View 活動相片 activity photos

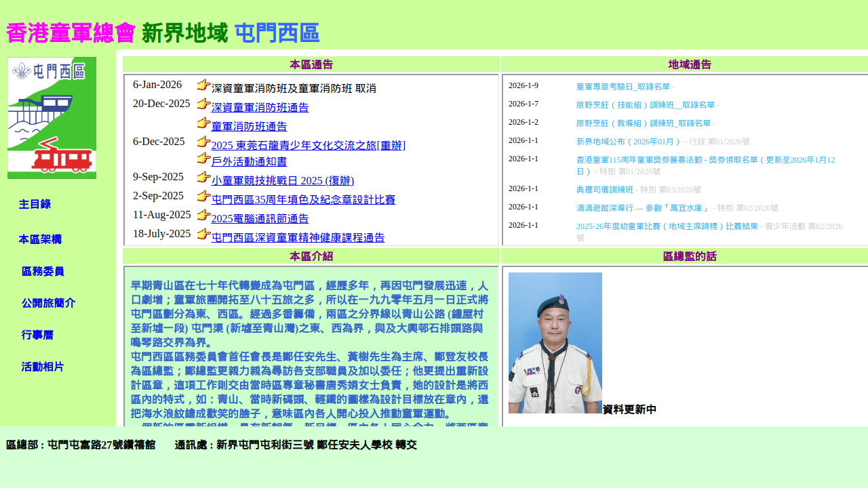pyautogui.click(x=43, y=367)
